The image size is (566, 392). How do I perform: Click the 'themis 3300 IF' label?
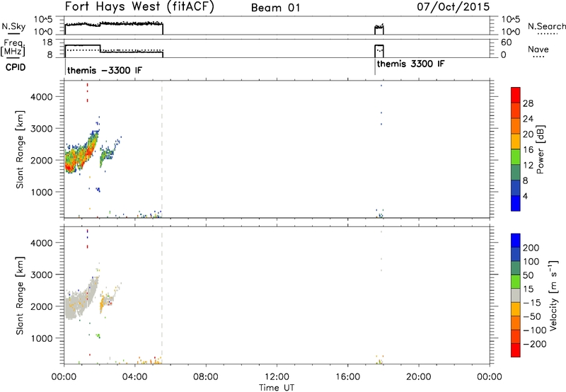pos(411,64)
